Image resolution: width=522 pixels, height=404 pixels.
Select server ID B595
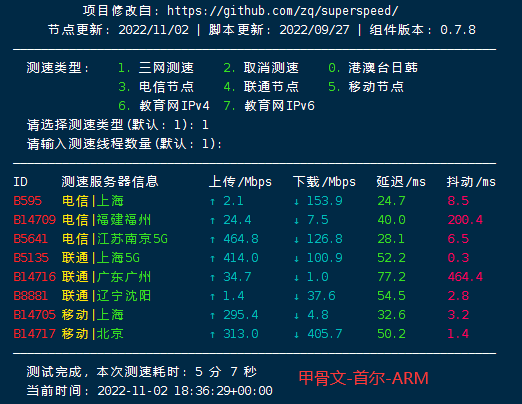point(27,201)
